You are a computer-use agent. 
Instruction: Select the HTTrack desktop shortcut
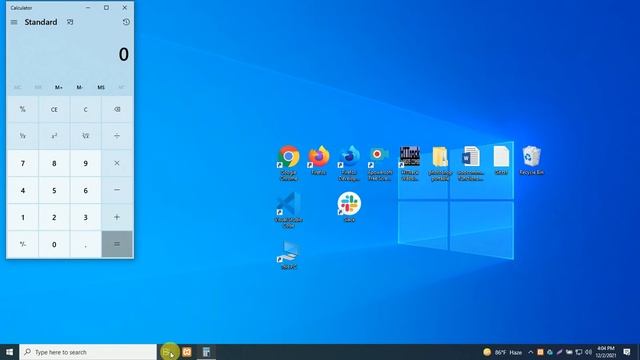pos(410,163)
